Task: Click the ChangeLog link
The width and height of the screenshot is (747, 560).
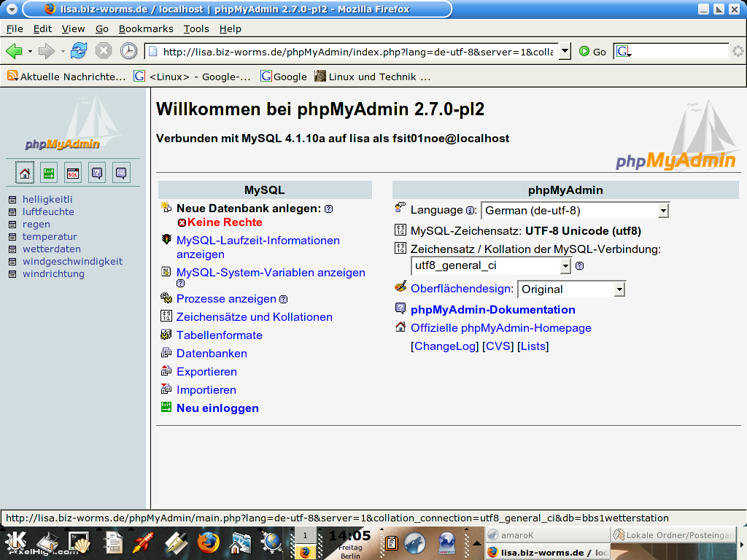Action: point(445,346)
